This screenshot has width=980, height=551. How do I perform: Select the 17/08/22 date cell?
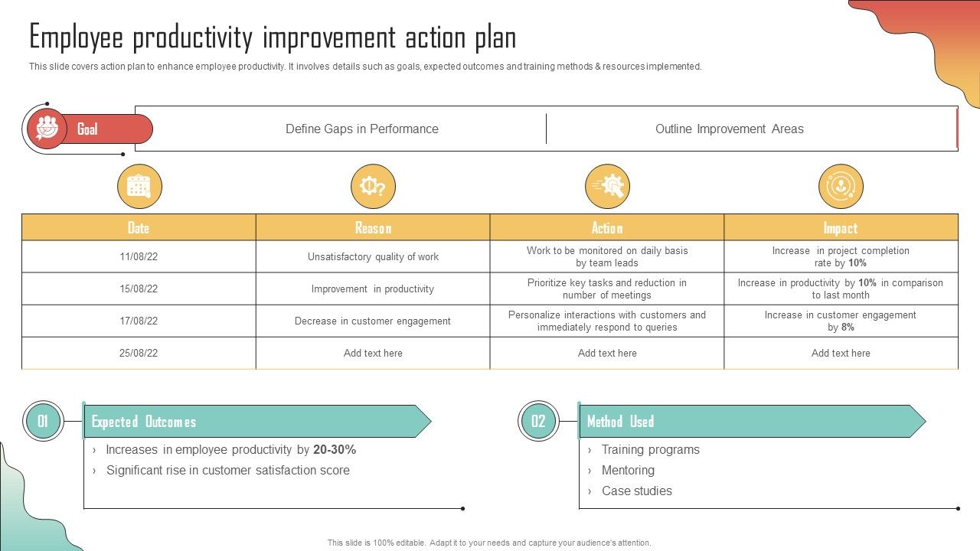(139, 321)
